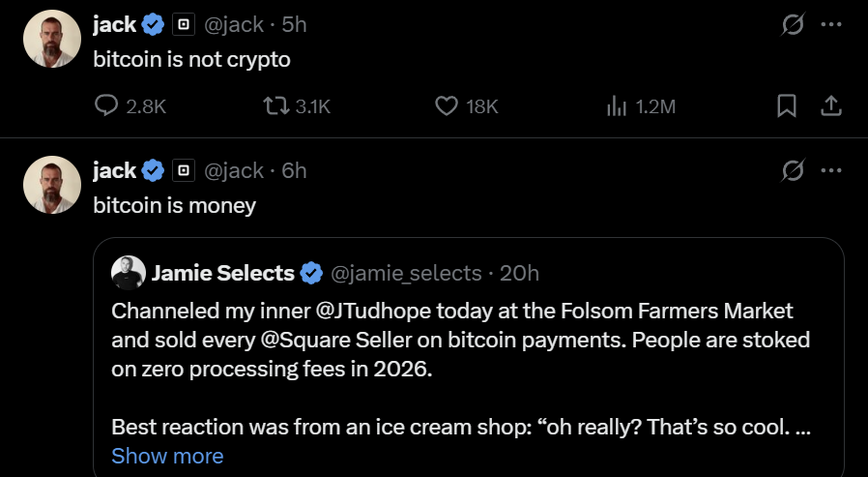Repost the 'bitcoin is not crypto' post

(x=275, y=106)
